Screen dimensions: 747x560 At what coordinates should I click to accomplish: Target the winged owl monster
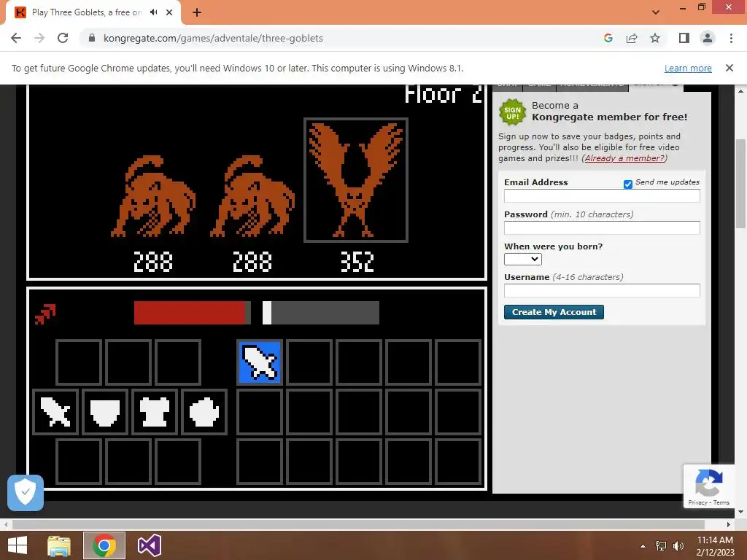point(356,180)
